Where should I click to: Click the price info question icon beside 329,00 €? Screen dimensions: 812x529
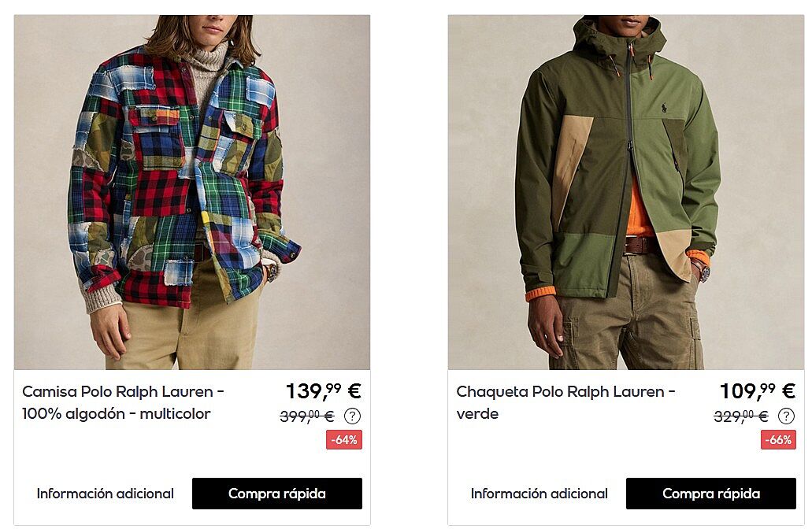[x=786, y=416]
